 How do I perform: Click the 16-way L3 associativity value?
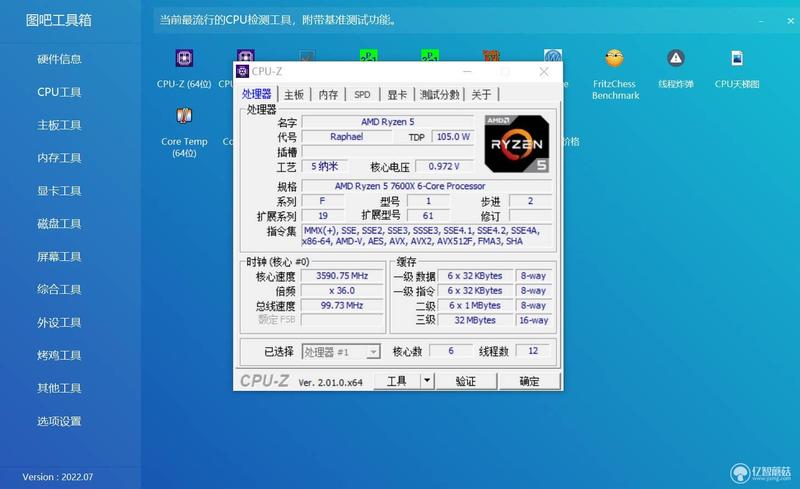(534, 320)
